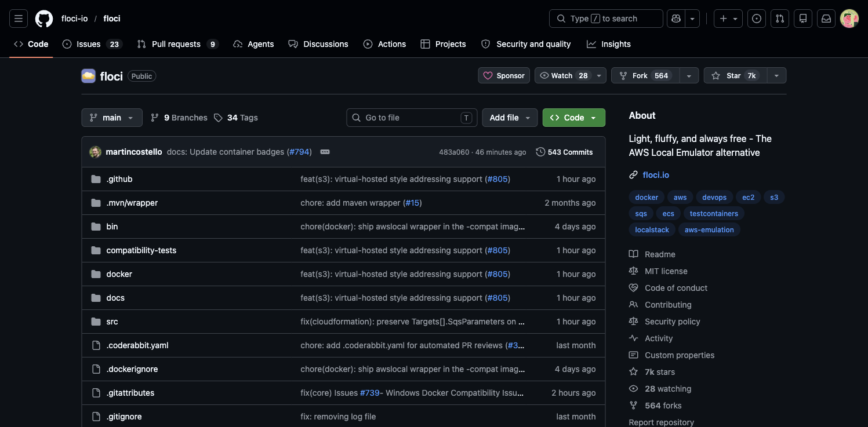Fork the floci repository
The width and height of the screenshot is (868, 427).
click(645, 76)
